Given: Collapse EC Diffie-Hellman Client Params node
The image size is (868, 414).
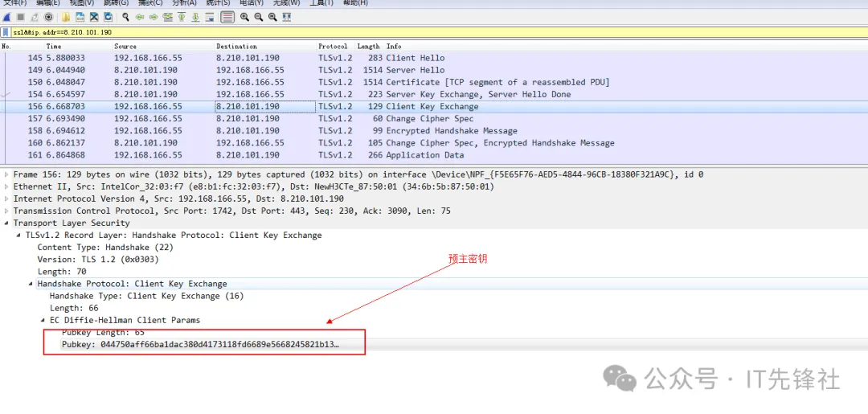Looking at the screenshot, I should point(43,321).
